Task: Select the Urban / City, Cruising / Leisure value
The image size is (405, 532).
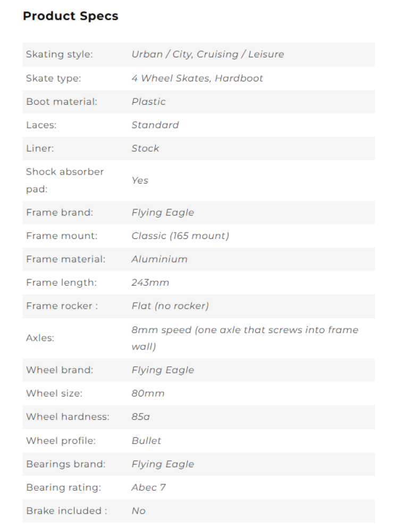Action: [207, 54]
